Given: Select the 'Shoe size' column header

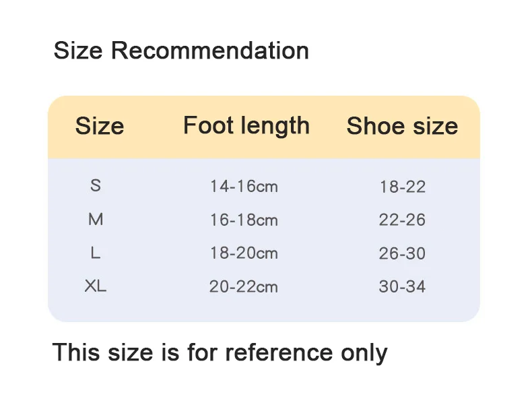Looking at the screenshot, I should (x=402, y=126).
